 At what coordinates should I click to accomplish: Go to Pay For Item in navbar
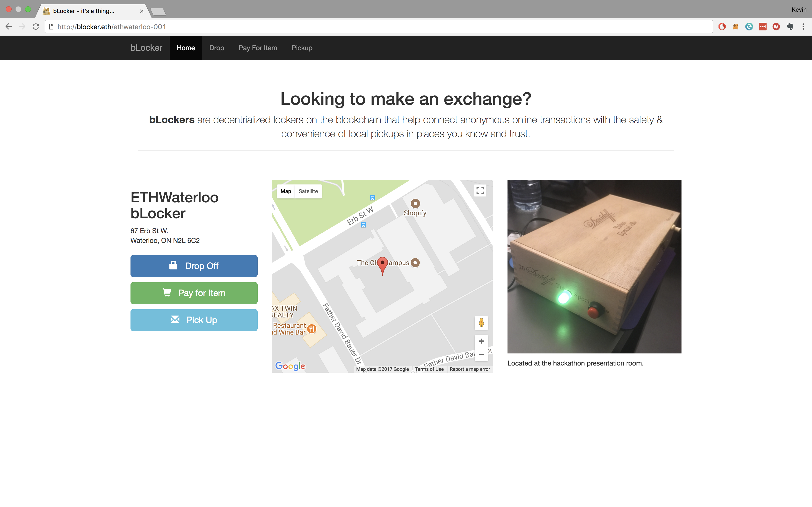(x=258, y=48)
